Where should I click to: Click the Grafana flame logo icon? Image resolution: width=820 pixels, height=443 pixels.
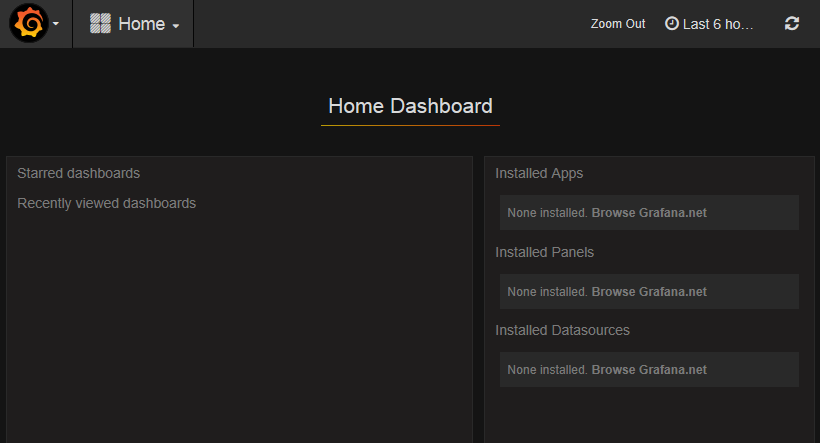tap(28, 23)
